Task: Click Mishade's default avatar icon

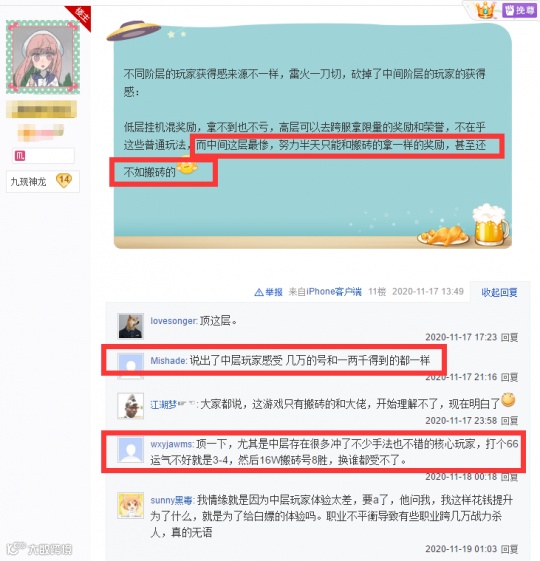Action: click(x=131, y=365)
